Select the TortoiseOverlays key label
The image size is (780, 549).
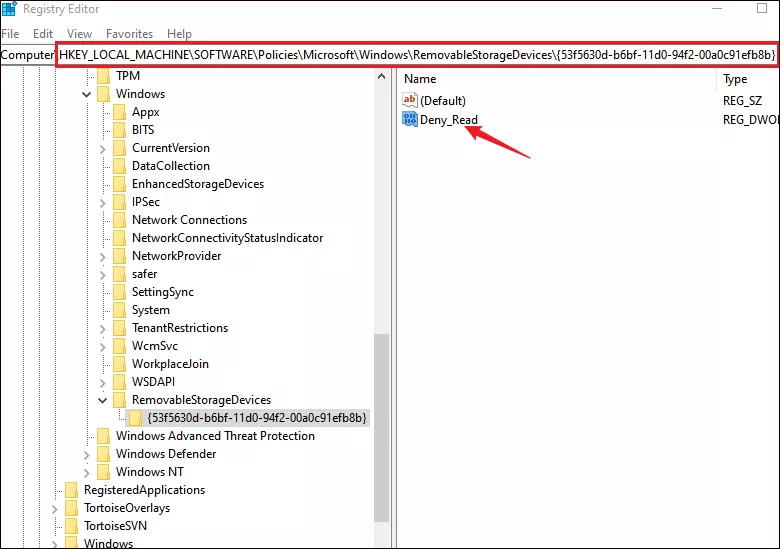127,508
